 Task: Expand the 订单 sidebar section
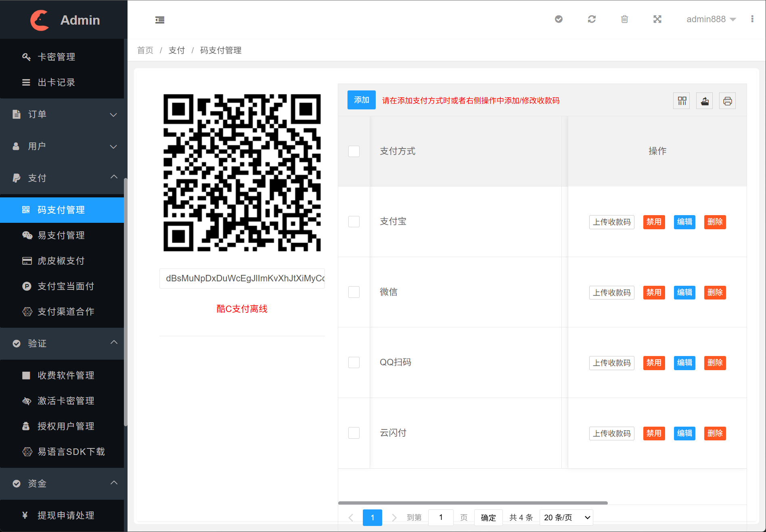(63, 114)
